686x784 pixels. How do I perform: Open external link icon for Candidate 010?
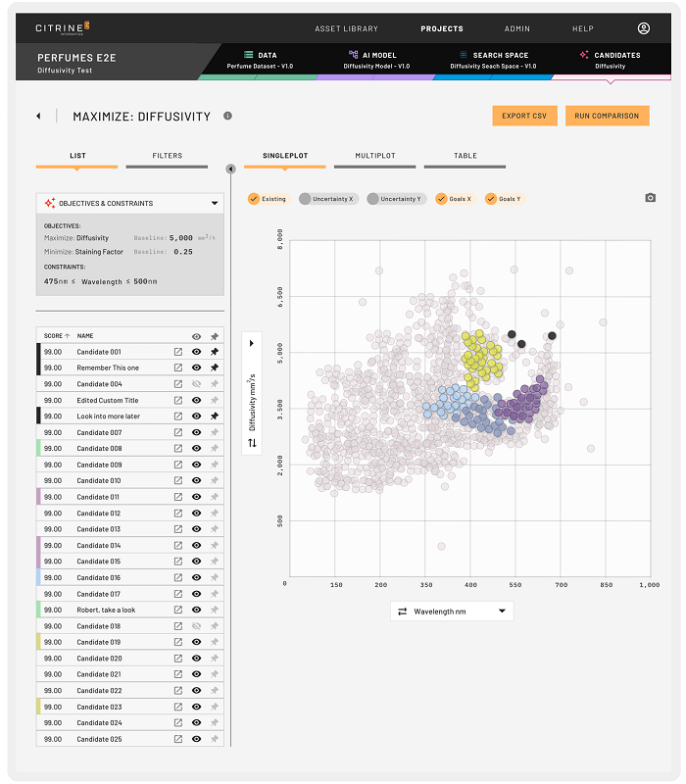click(x=178, y=481)
